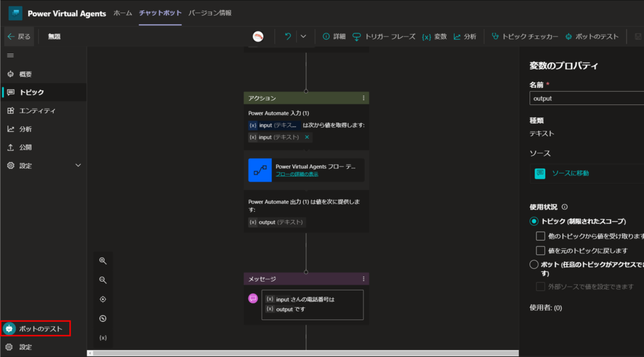Screen dimensions: 644x357
Task: Click the 使用者: (0) text
Action: (x=545, y=308)
